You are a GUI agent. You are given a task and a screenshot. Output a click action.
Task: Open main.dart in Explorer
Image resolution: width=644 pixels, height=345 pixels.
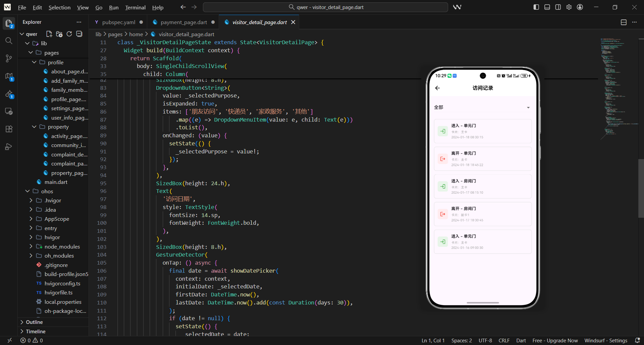pyautogui.click(x=56, y=182)
